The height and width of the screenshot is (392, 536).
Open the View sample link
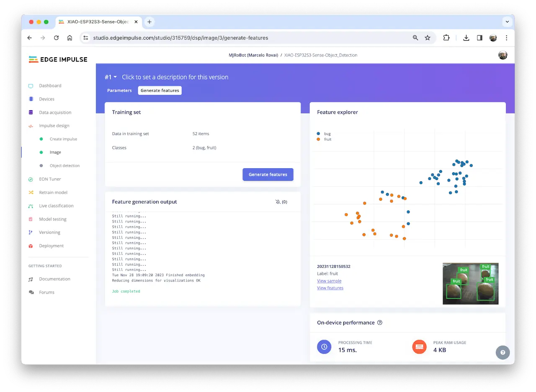329,281
